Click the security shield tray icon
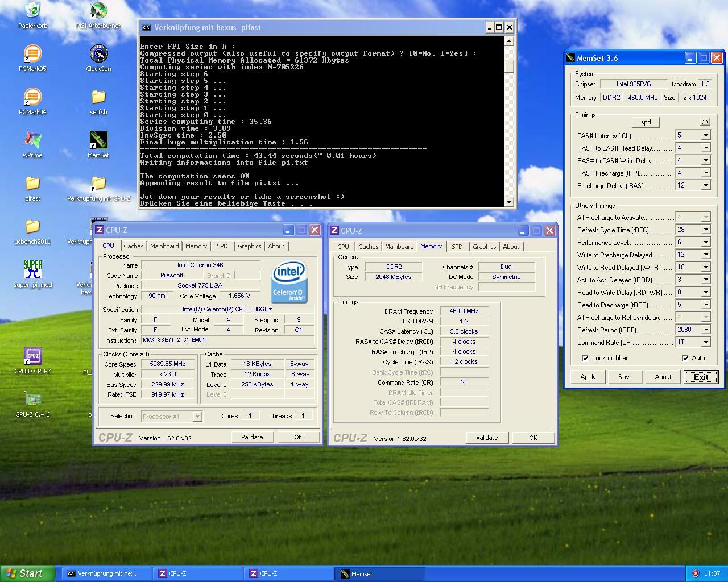Screen dimensions: 728x582 coord(695,573)
